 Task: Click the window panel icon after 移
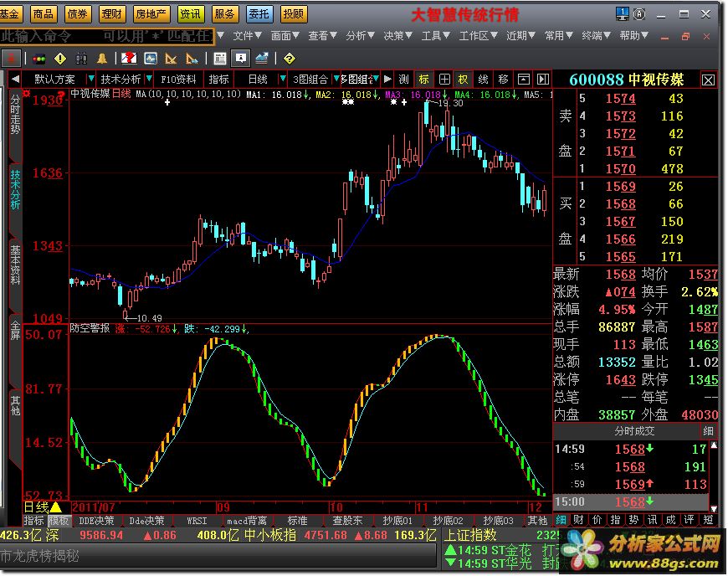point(524,79)
